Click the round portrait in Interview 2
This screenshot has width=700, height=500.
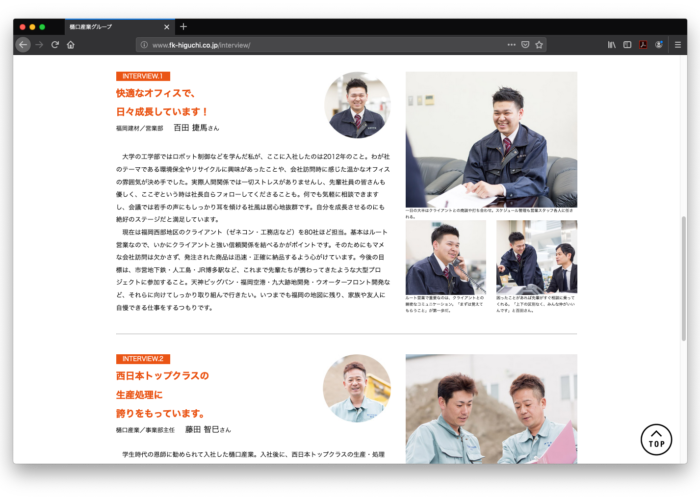[357, 388]
